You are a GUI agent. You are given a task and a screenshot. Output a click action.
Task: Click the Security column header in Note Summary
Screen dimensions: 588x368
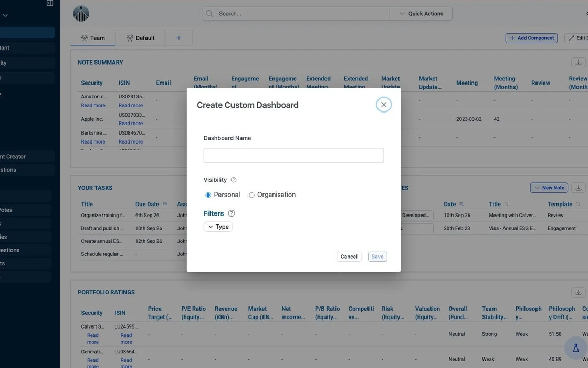click(91, 83)
